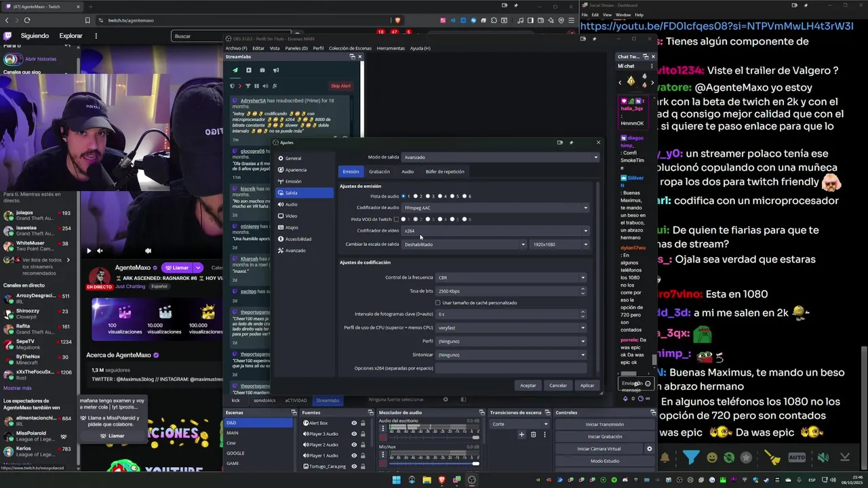The width and height of the screenshot is (868, 488).
Task: Enable Pista VOD de Twitch checkbox
Action: click(x=396, y=219)
